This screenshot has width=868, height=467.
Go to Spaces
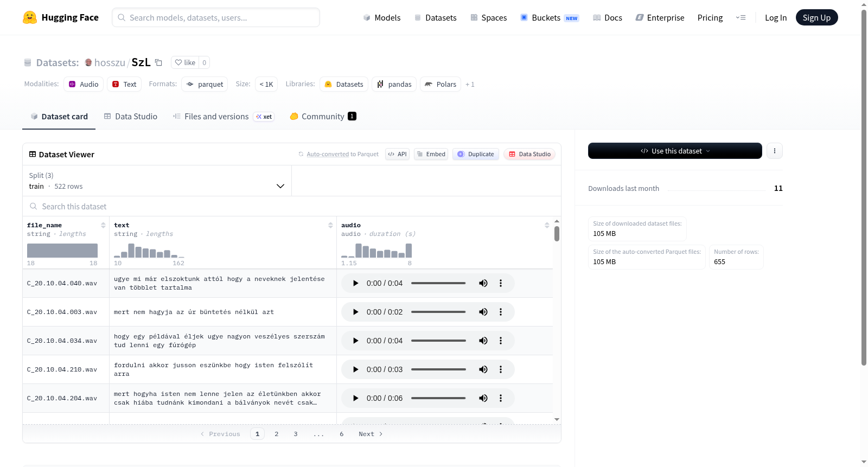coord(488,17)
